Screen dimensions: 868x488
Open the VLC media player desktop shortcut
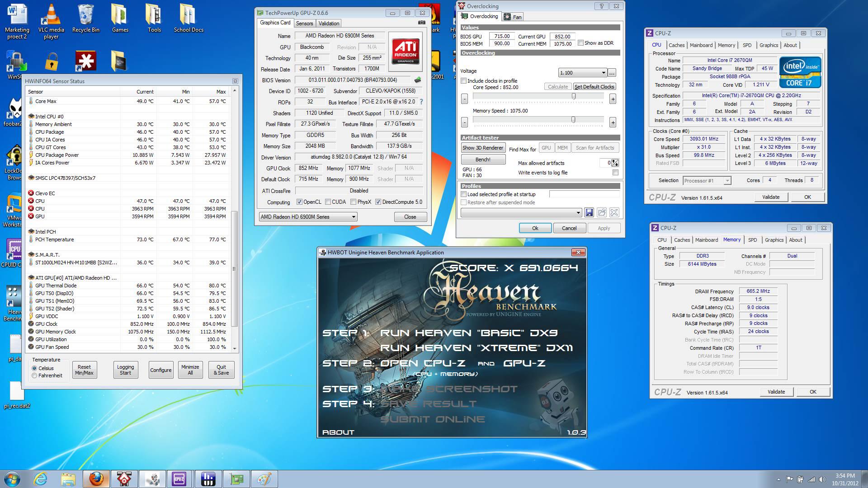pos(51,21)
